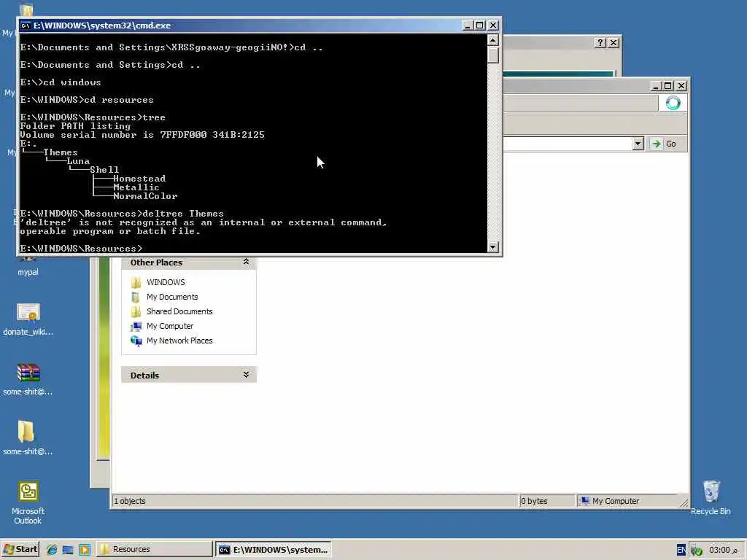The image size is (747, 560).
Task: Expand the Details panel
Action: pyautogui.click(x=246, y=375)
